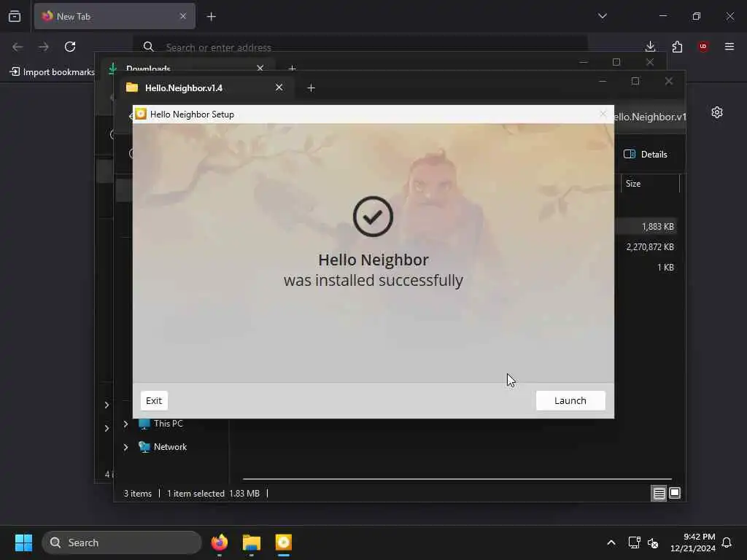Image resolution: width=747 pixels, height=560 pixels.
Task: Open Firefox new tab settings gear
Action: 717,112
